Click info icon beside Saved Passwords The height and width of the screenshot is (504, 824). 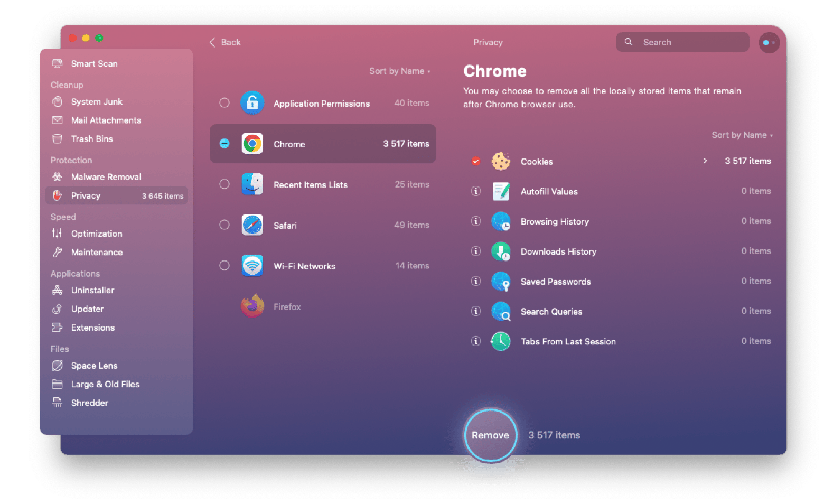(476, 282)
